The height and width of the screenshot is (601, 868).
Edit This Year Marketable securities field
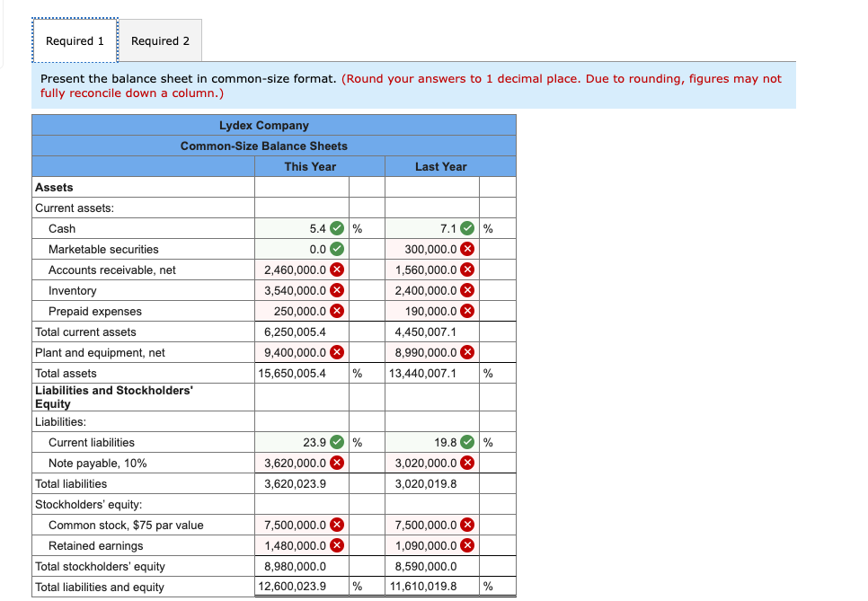302,249
